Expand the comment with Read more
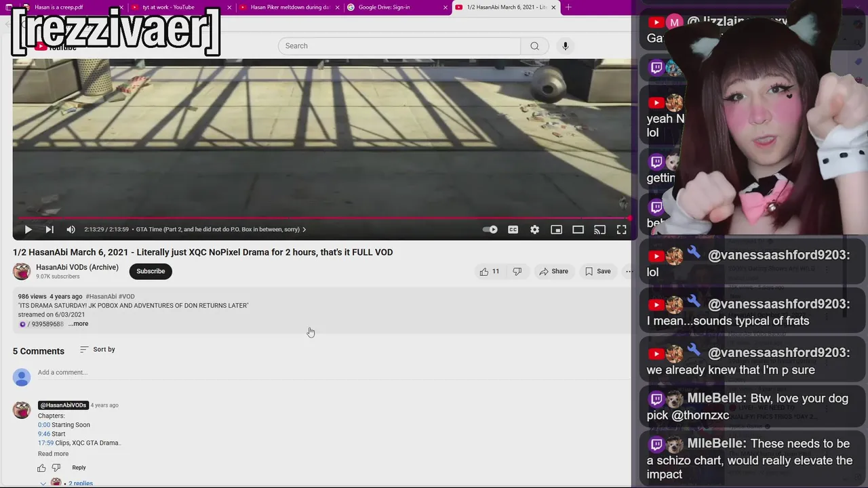 point(53,454)
